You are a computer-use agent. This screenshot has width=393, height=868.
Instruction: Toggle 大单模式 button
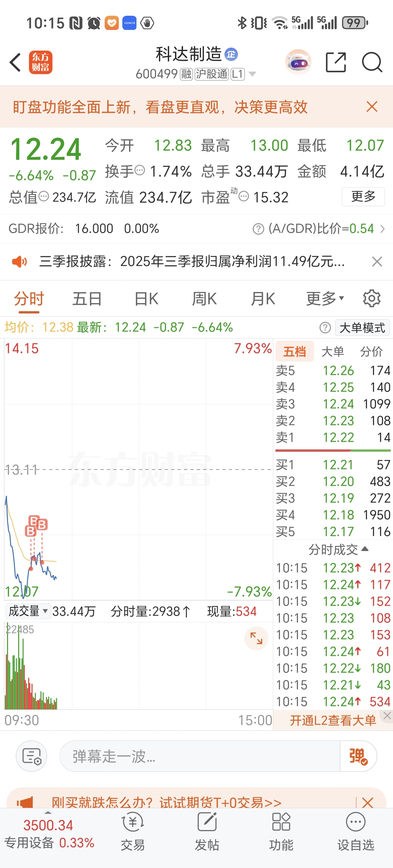pos(362,328)
